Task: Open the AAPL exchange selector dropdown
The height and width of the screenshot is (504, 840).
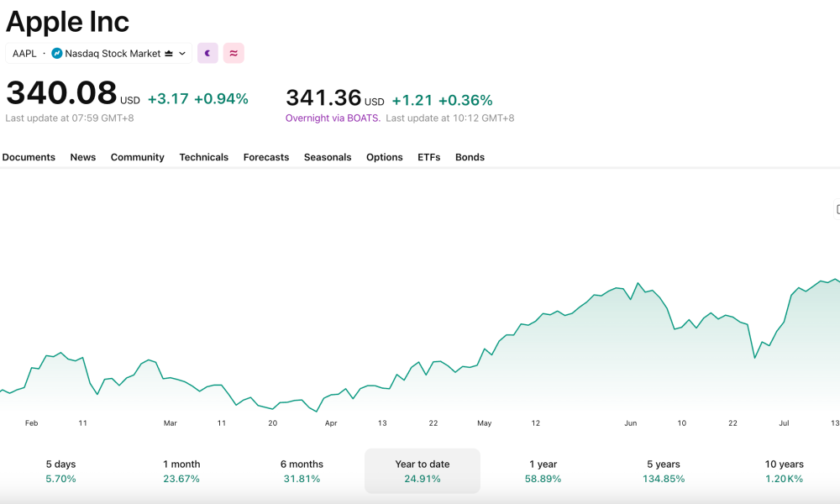Action: click(x=98, y=53)
